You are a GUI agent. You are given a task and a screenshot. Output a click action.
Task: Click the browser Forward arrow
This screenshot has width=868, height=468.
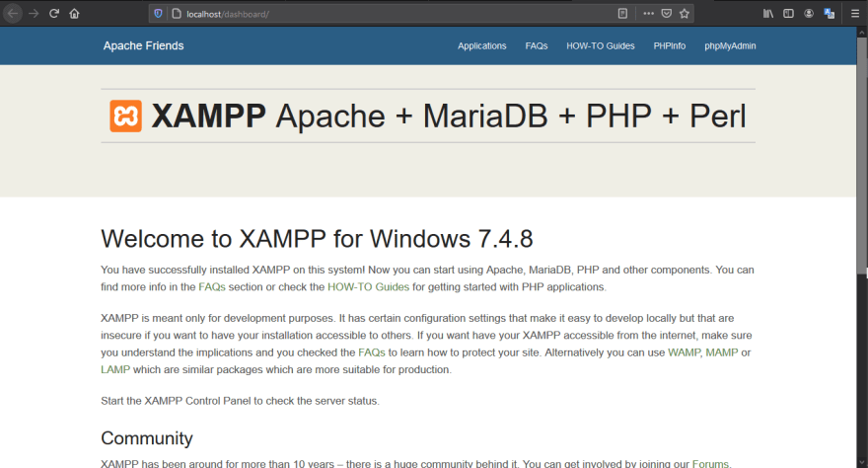tap(34, 13)
